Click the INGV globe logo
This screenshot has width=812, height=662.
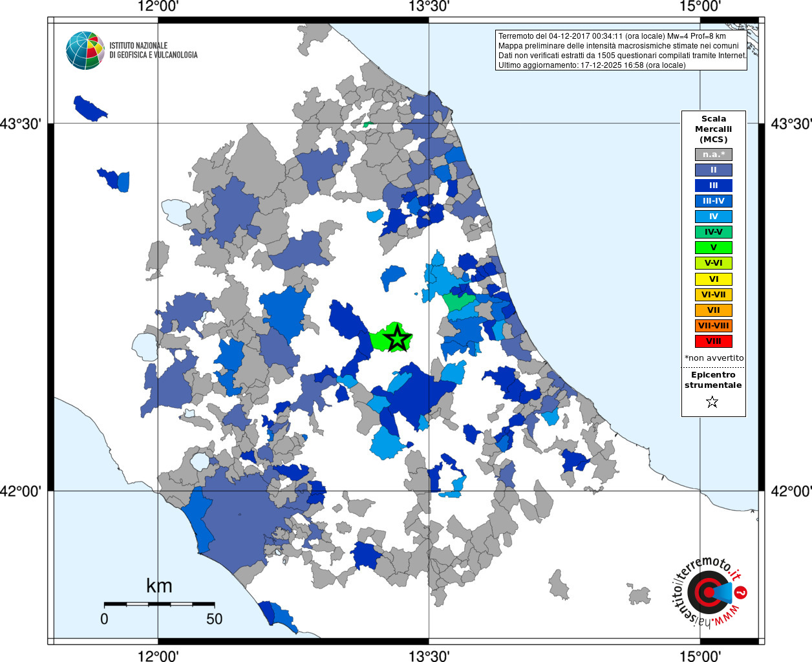coord(85,50)
